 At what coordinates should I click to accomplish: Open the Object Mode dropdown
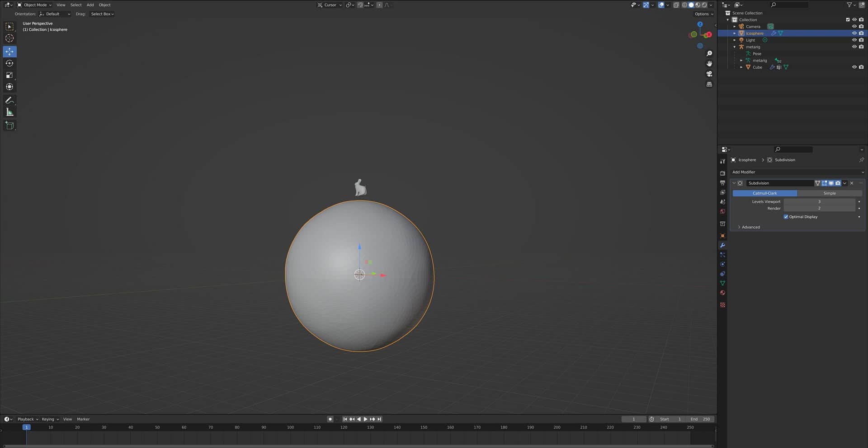[34, 5]
